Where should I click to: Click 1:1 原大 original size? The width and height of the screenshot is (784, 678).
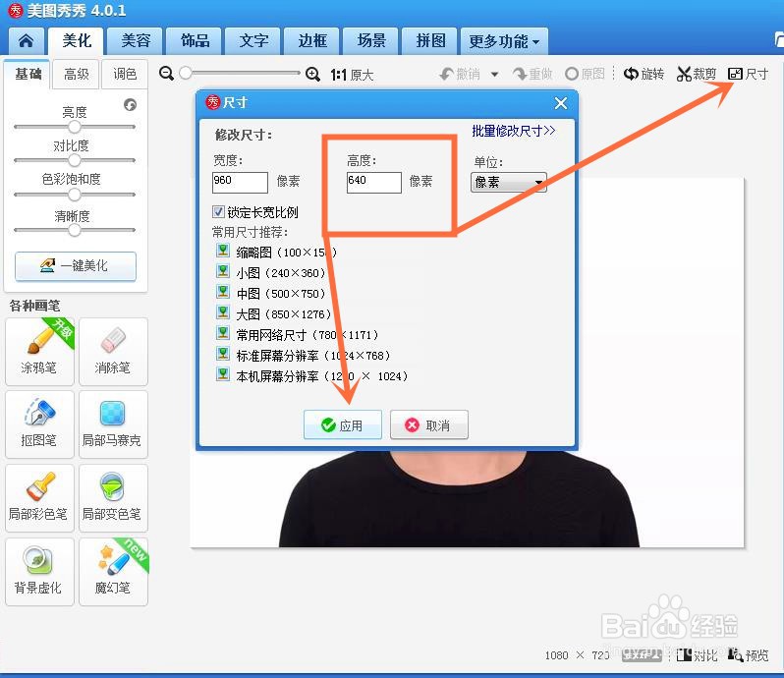coord(352,75)
